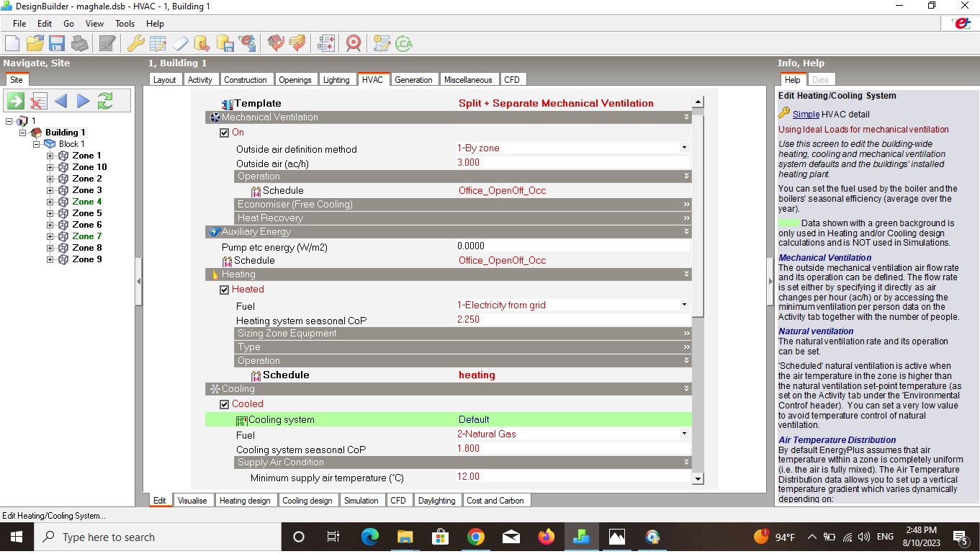
Task: Open Outside air definition method dropdown
Action: click(x=684, y=148)
